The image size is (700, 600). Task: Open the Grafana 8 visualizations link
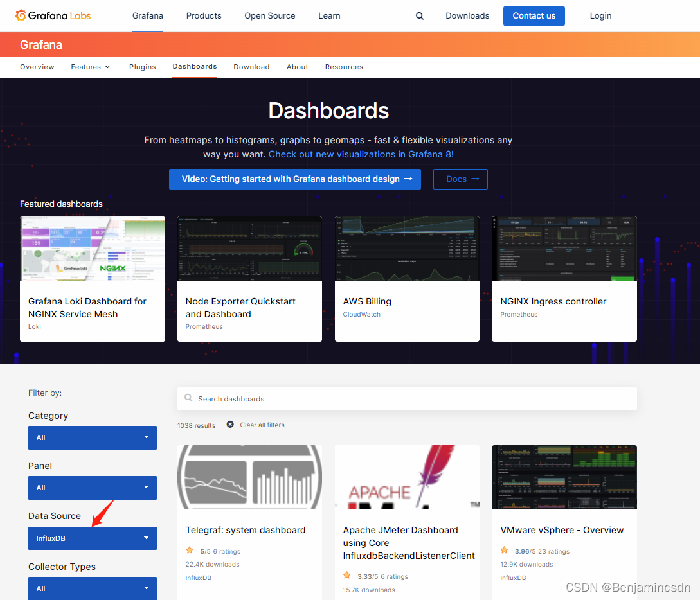tap(361, 154)
